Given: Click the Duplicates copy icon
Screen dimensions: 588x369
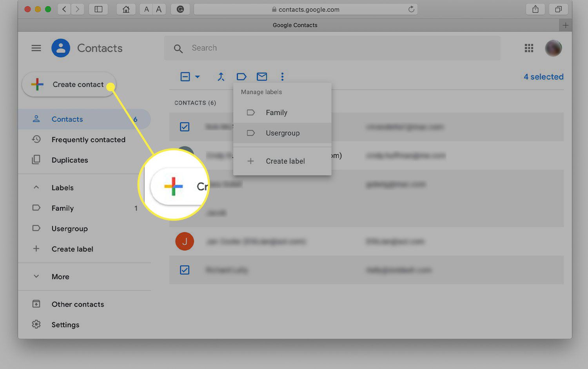Looking at the screenshot, I should click(x=36, y=159).
